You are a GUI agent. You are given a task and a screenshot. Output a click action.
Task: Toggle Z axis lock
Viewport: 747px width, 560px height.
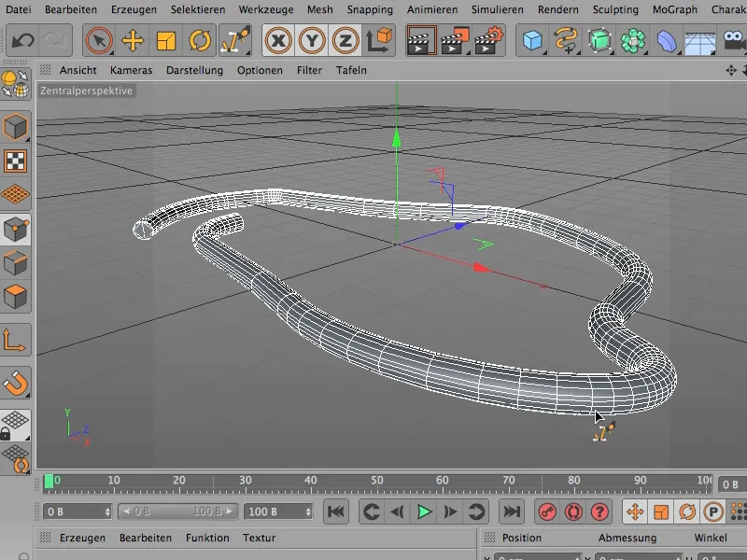345,40
